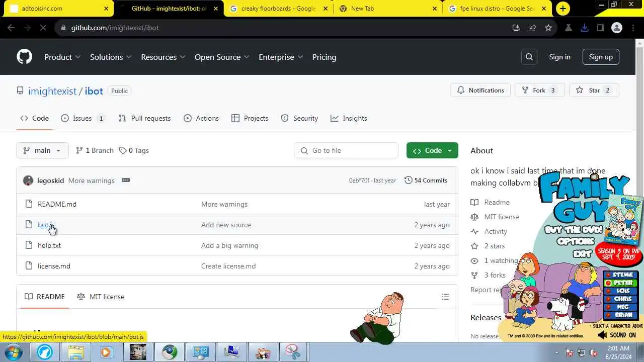Click the Go to file search field
This screenshot has height=362, width=644.
point(346,150)
